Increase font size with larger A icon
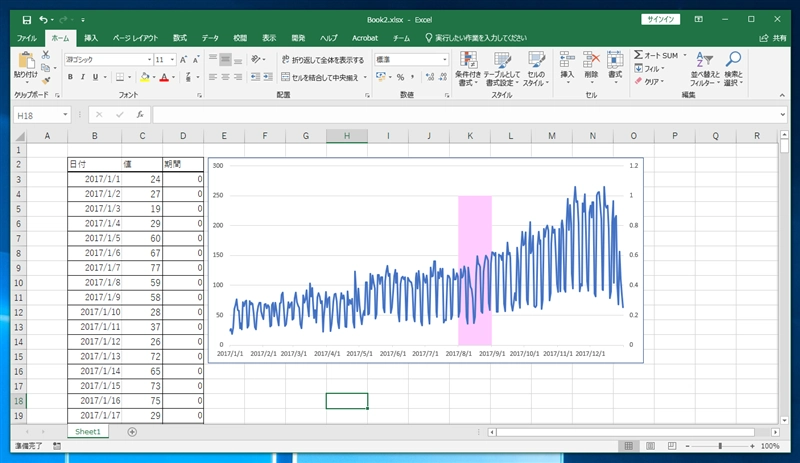Image resolution: width=800 pixels, height=463 pixels. pyautogui.click(x=183, y=60)
